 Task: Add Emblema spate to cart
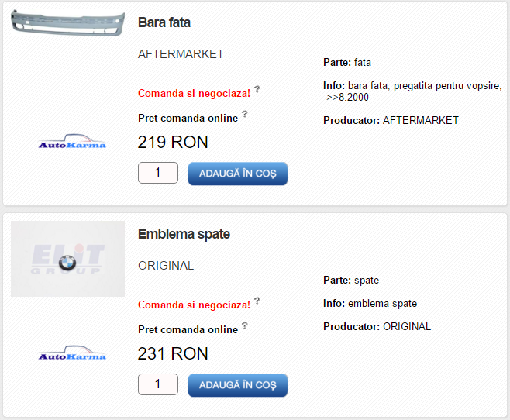click(x=238, y=385)
